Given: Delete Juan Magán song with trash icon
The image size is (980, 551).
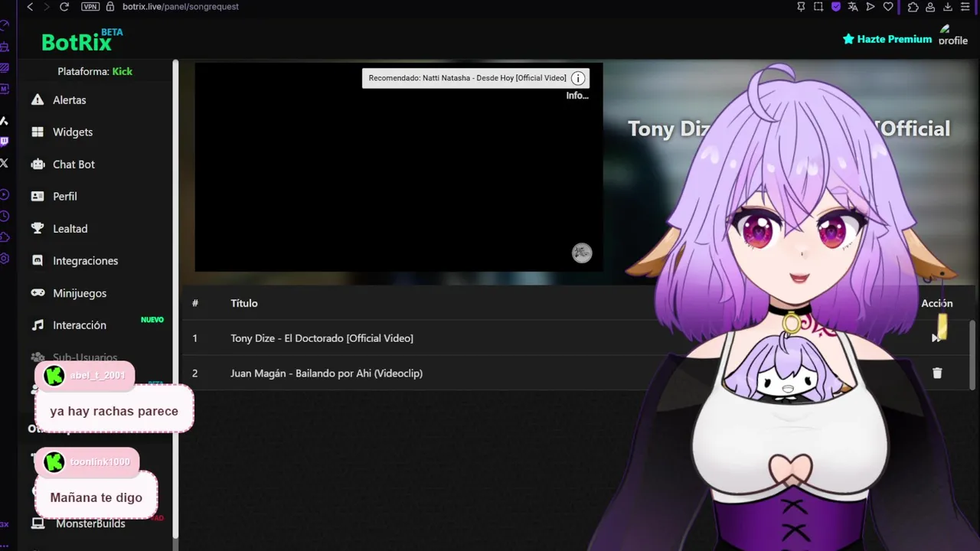Looking at the screenshot, I should 937,373.
